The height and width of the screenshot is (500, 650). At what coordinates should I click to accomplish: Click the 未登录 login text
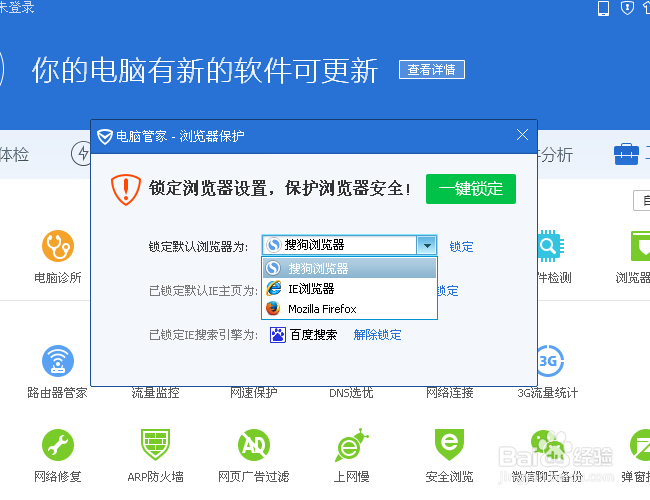coord(17,7)
